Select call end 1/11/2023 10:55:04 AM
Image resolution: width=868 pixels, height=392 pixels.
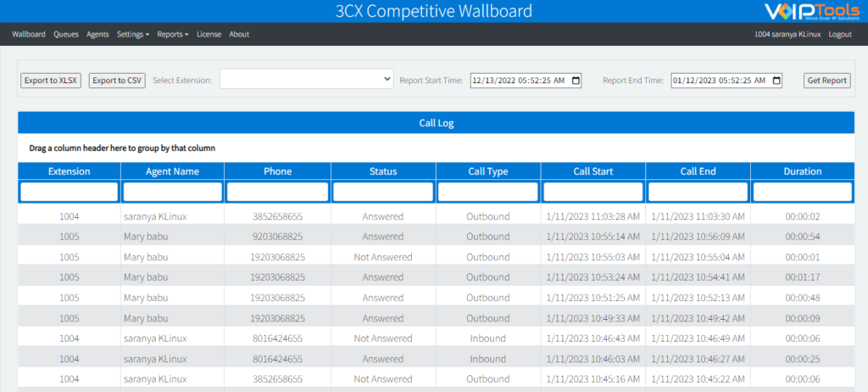[x=698, y=257]
